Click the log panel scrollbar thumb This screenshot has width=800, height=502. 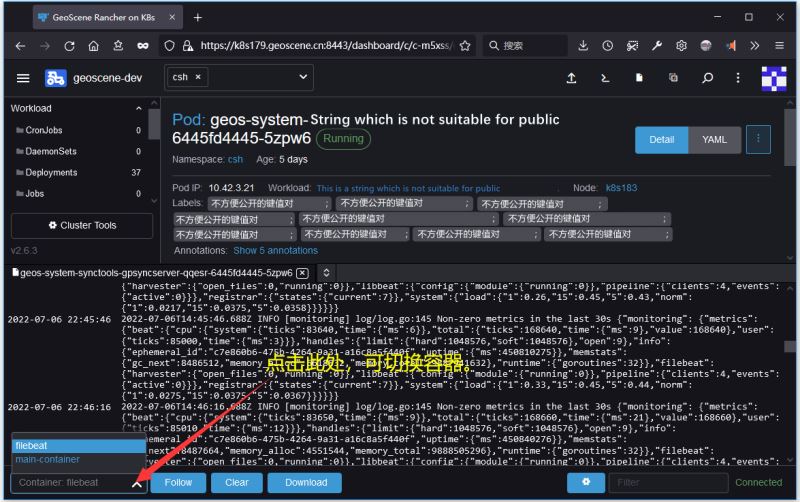pyautogui.click(x=790, y=346)
